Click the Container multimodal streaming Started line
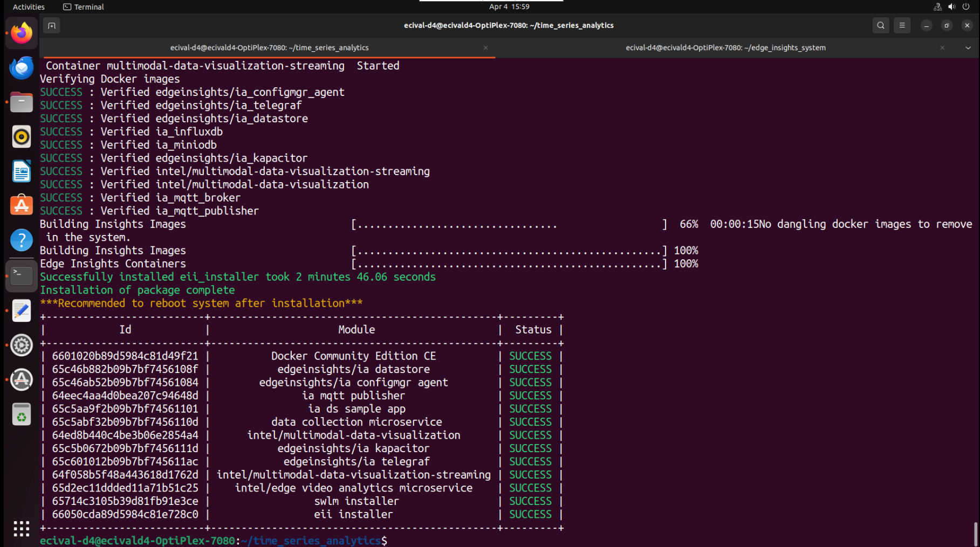Screen dimensions: 980x547 222,66
